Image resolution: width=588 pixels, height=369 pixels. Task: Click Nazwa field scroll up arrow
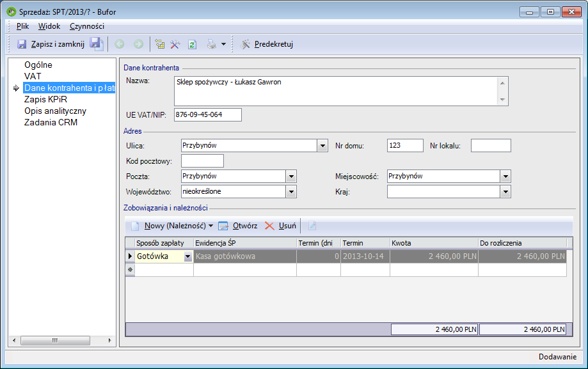point(502,83)
